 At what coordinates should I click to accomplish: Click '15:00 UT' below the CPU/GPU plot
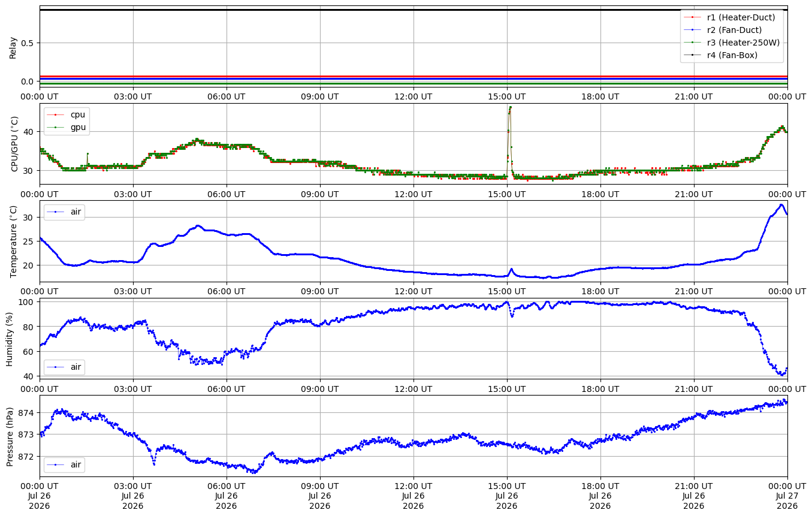(507, 194)
